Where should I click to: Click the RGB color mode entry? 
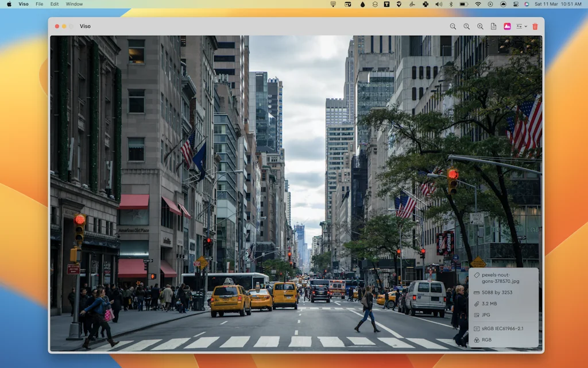coord(487,340)
